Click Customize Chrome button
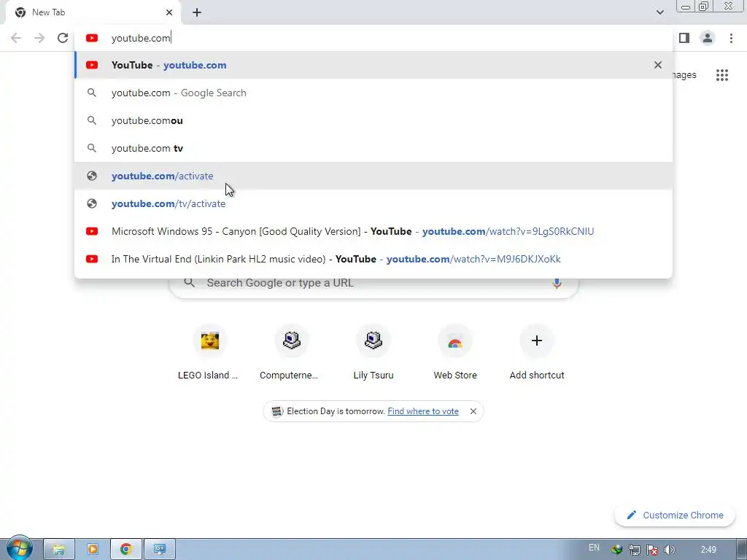This screenshot has width=747, height=560. click(675, 515)
